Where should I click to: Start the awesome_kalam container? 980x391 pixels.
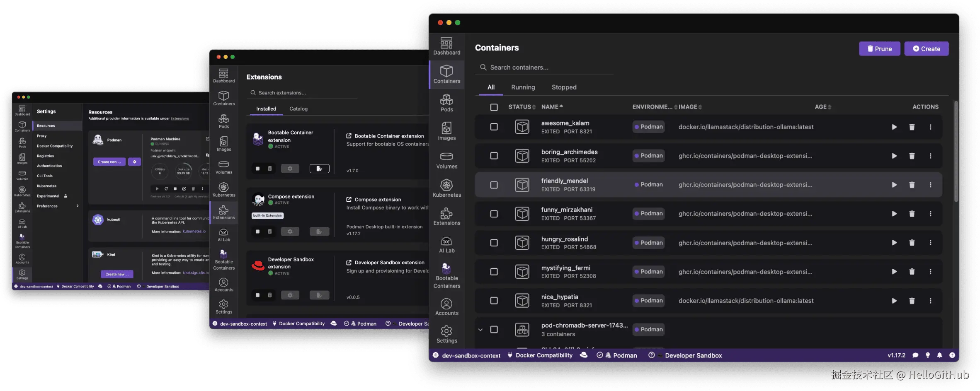(x=894, y=127)
